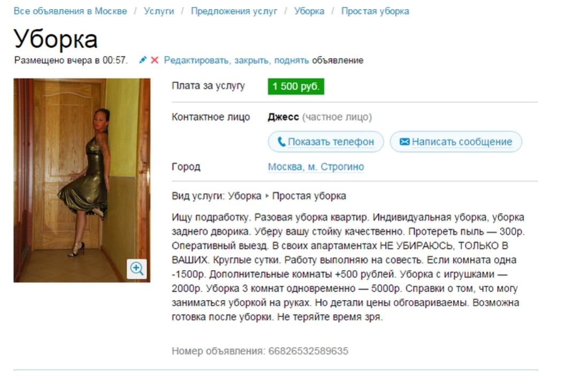Click the pencil edit icon
This screenshot has width=588, height=389.
click(x=142, y=60)
